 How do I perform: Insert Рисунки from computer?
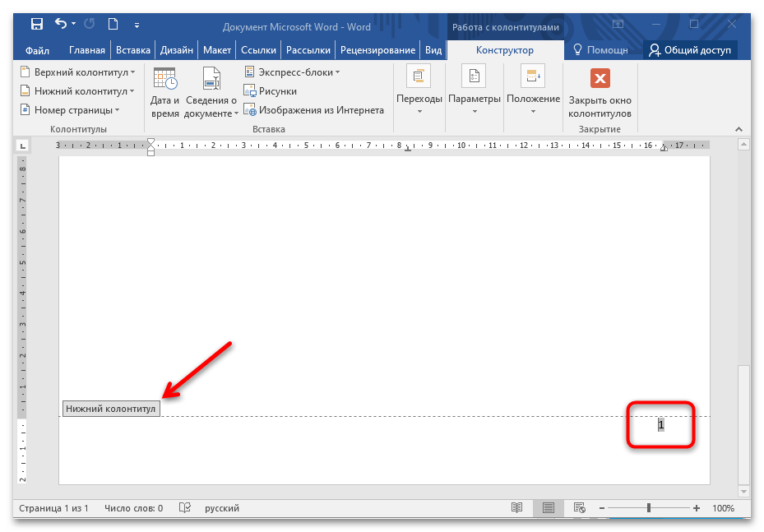(x=270, y=91)
